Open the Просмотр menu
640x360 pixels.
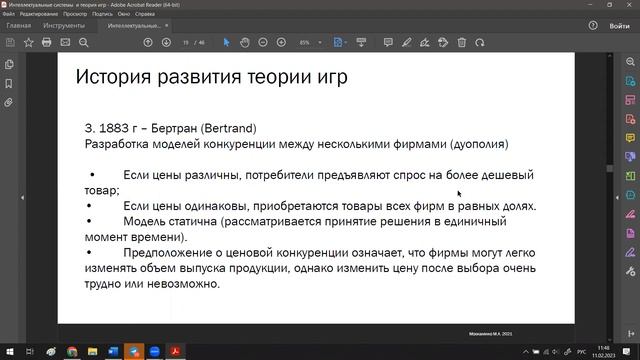click(x=75, y=14)
